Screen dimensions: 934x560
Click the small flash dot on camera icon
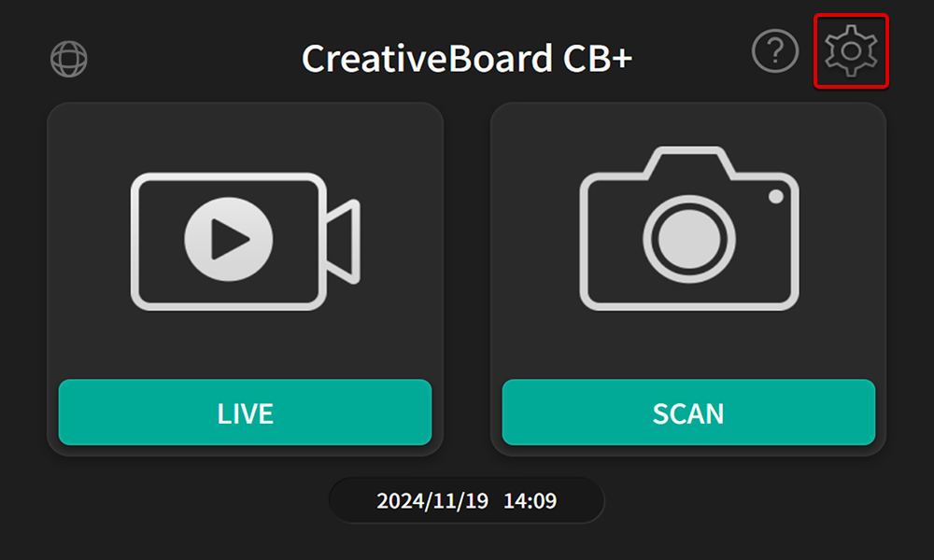pos(775,196)
